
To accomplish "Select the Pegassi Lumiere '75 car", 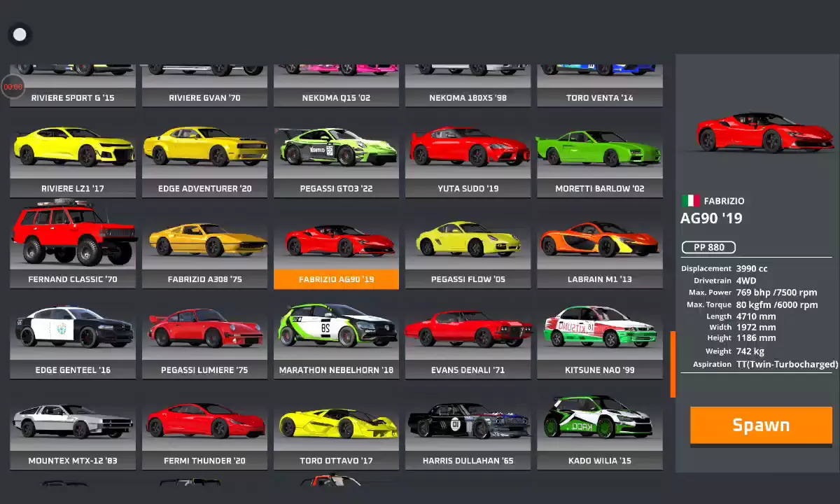I will click(204, 340).
